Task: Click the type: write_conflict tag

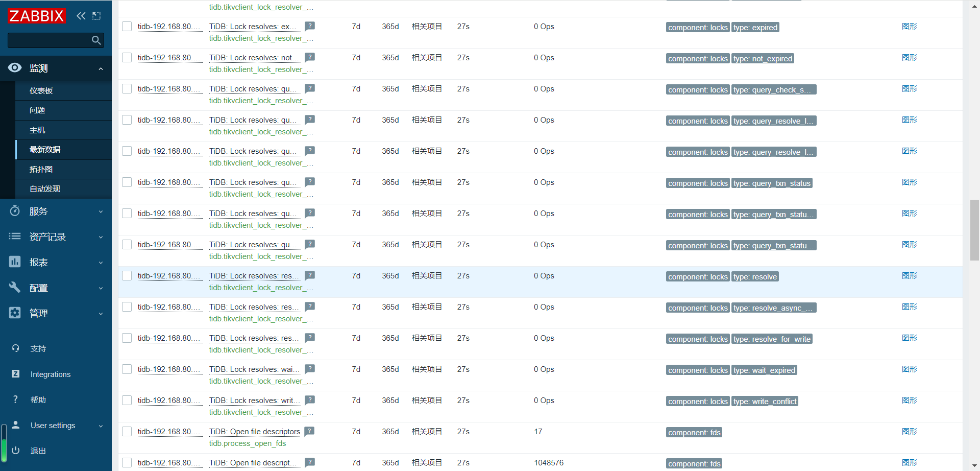Action: click(765, 402)
